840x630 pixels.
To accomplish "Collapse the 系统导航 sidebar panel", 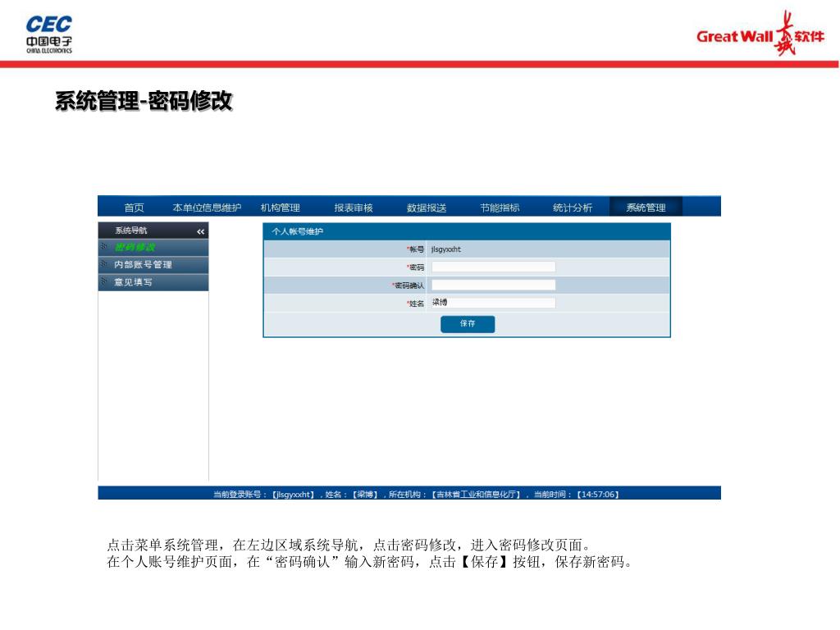I will point(200,231).
